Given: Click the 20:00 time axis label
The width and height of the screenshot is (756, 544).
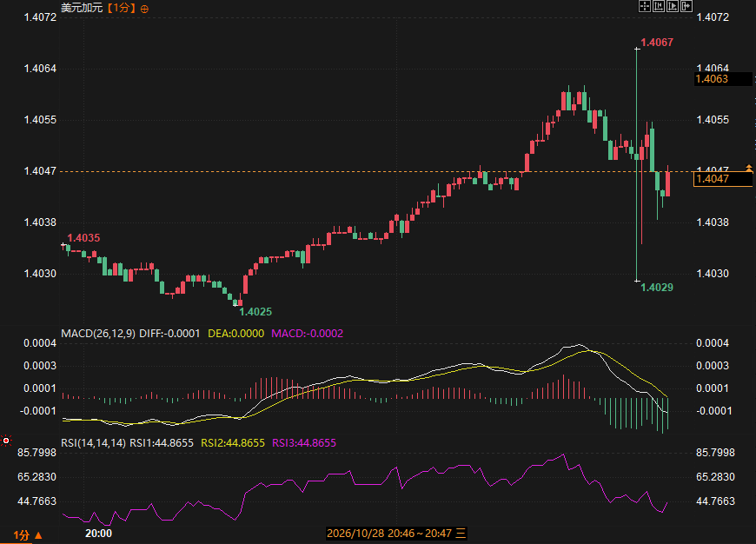Looking at the screenshot, I should pos(98,534).
